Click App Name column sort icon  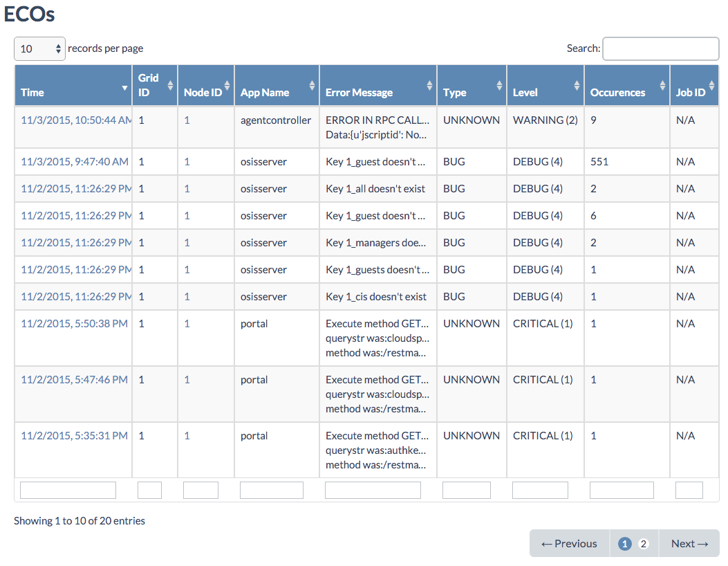pos(312,85)
